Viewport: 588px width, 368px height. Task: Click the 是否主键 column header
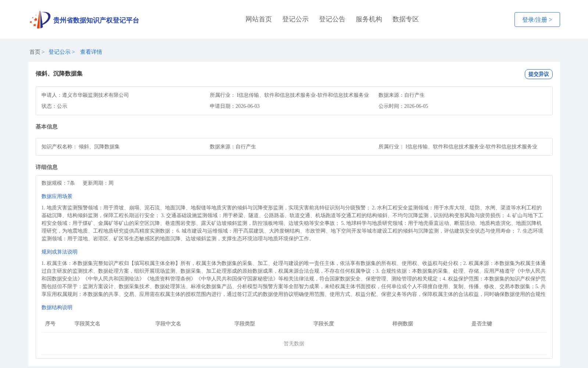[482, 323]
